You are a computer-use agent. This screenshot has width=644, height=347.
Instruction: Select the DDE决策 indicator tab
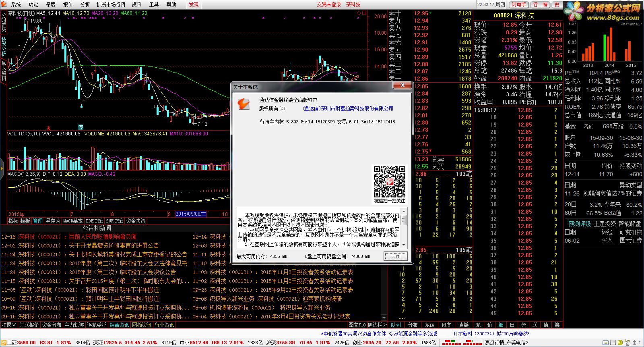pos(95,221)
